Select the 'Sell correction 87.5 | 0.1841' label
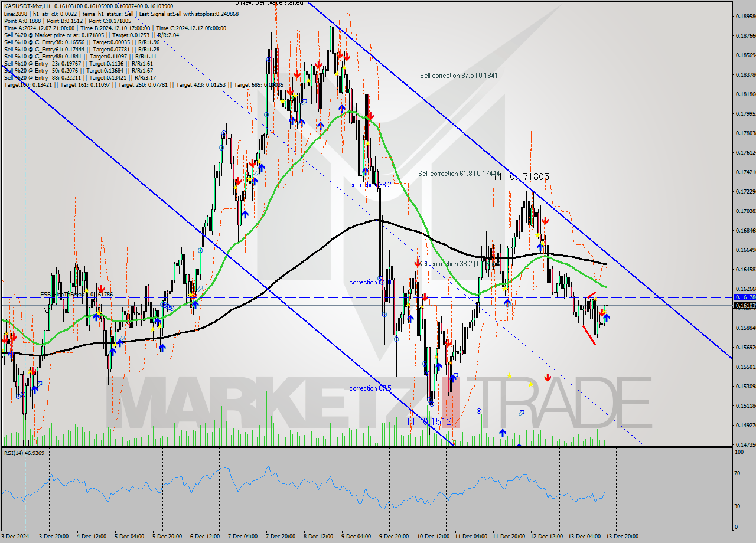This screenshot has height=543, width=756. coord(458,76)
